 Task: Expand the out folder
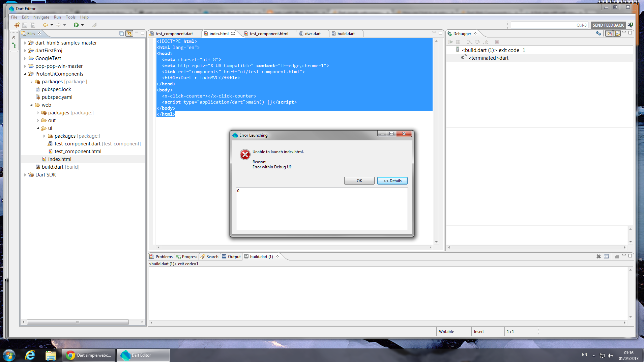(38, 120)
